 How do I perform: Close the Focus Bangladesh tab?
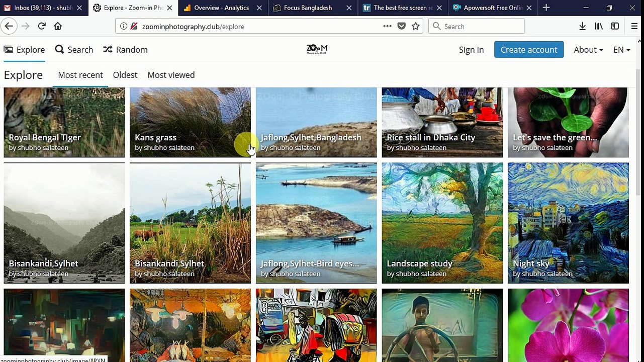(349, 8)
